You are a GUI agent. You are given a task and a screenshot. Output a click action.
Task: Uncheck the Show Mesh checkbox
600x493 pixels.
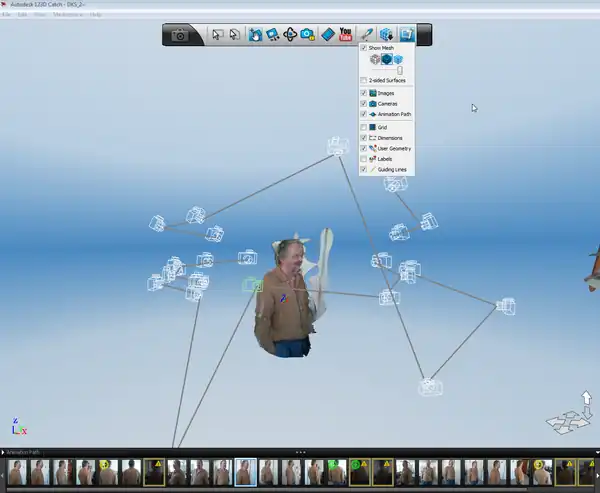point(364,48)
